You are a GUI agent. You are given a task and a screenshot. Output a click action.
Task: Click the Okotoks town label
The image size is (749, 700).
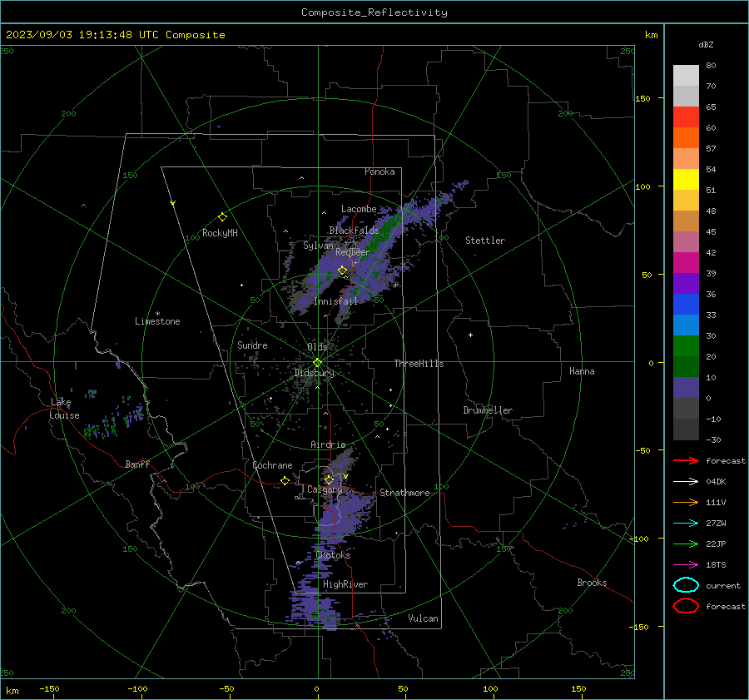[333, 555]
